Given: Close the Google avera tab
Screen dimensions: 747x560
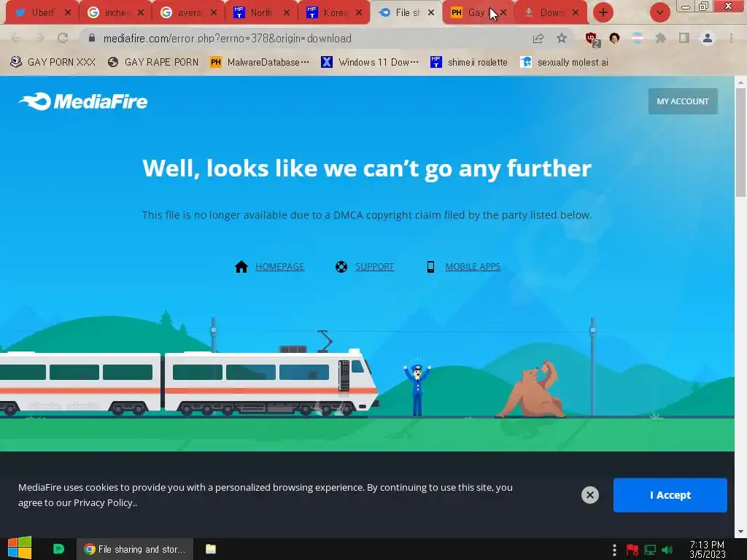Looking at the screenshot, I should pyautogui.click(x=214, y=12).
